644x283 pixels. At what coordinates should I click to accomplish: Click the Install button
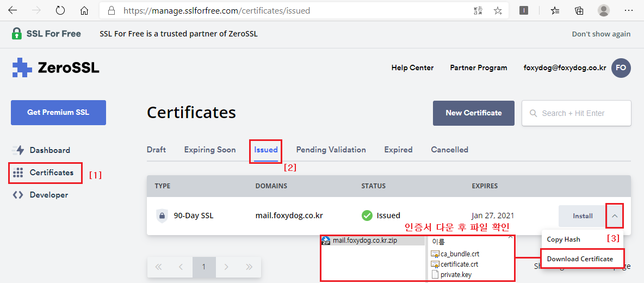pyautogui.click(x=583, y=216)
